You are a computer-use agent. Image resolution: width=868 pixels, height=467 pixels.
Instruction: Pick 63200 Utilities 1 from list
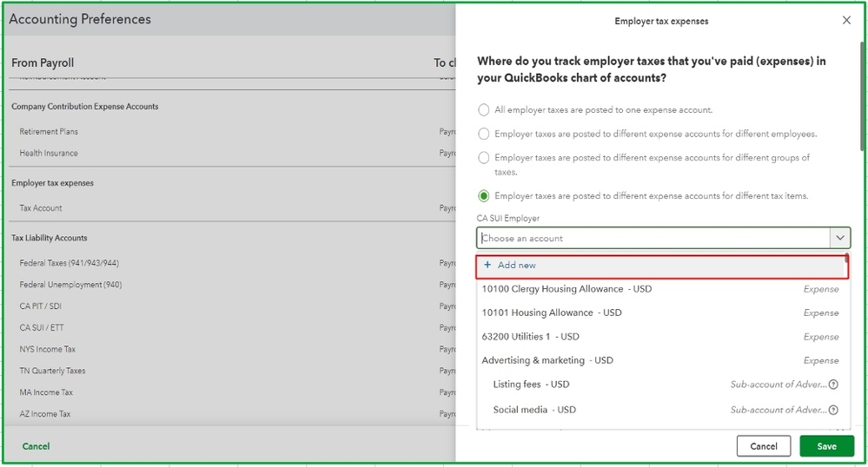coord(530,337)
